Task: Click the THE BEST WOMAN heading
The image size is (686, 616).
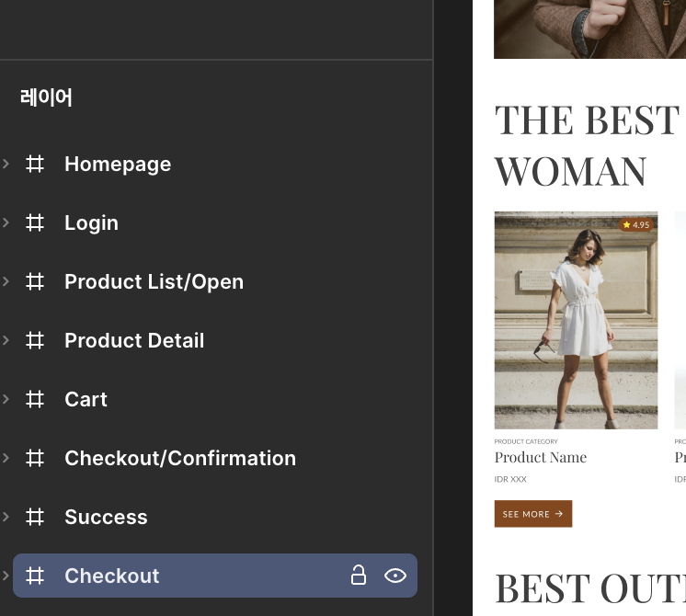Action: 587,145
